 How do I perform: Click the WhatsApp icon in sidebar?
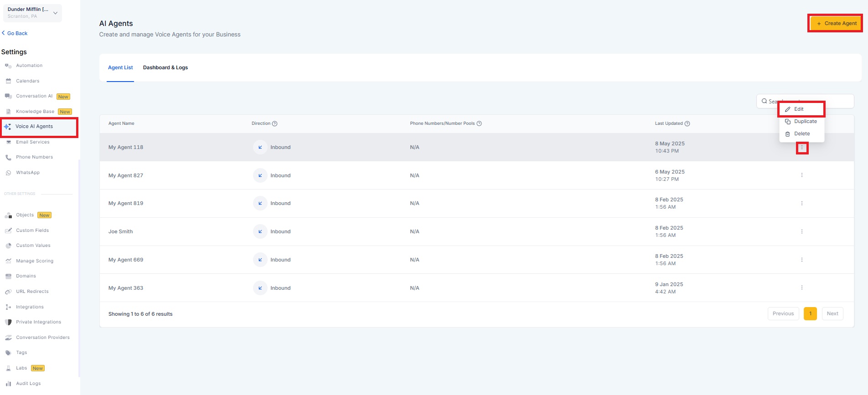coord(8,173)
